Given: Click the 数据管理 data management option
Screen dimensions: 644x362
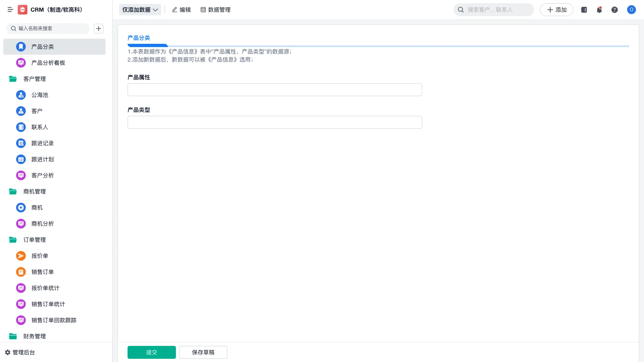Looking at the screenshot, I should (x=215, y=10).
